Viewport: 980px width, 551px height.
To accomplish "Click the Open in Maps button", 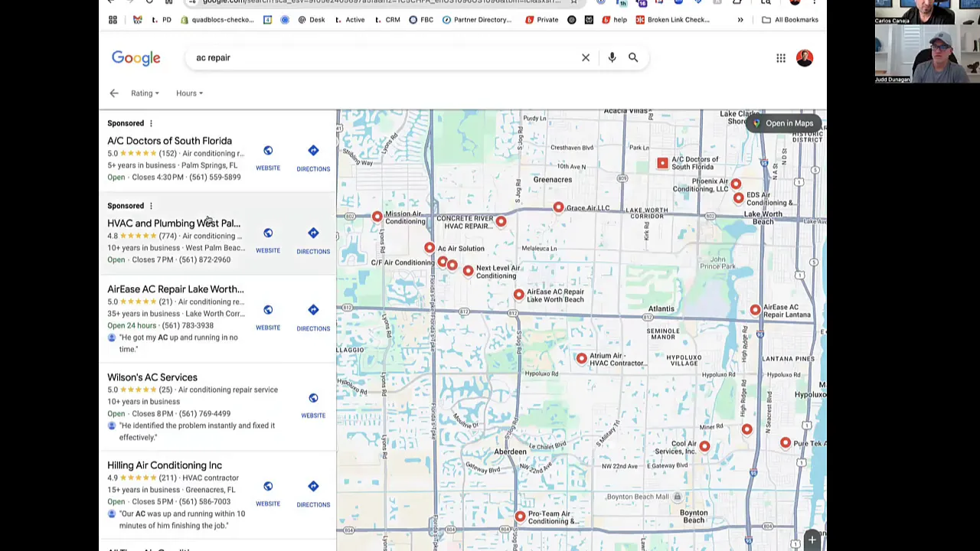I will click(782, 123).
